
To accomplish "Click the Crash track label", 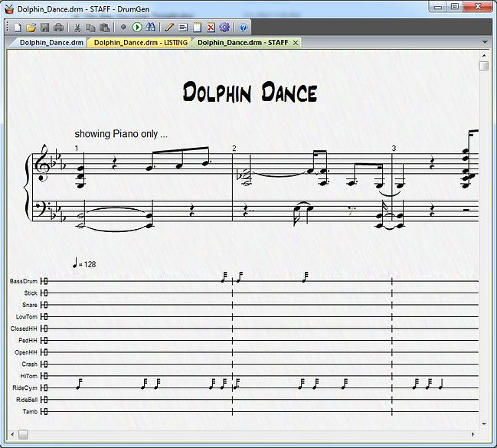I will pos(29,364).
